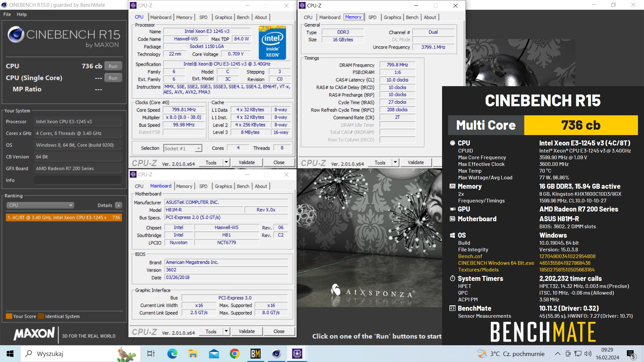
Task: Launch Google Chrome from taskbar
Action: point(234,354)
